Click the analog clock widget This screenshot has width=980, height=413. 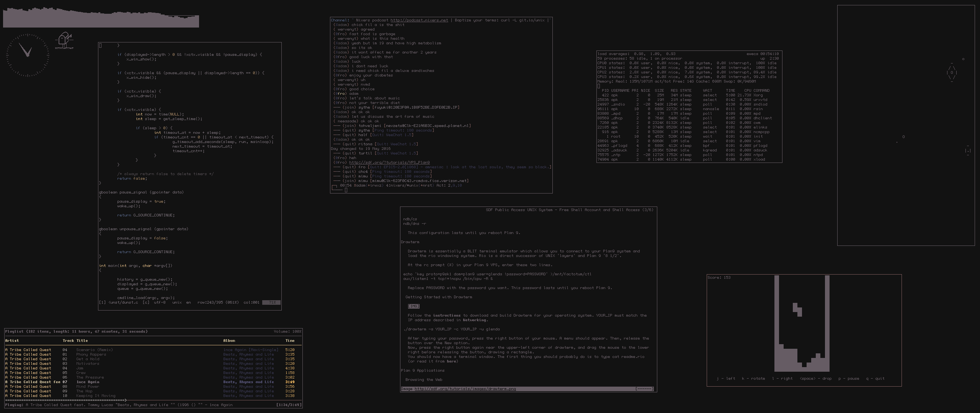click(x=28, y=55)
